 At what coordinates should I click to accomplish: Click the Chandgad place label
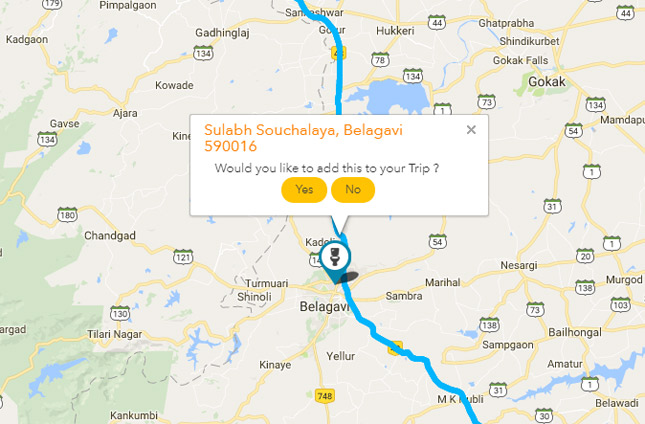[110, 236]
